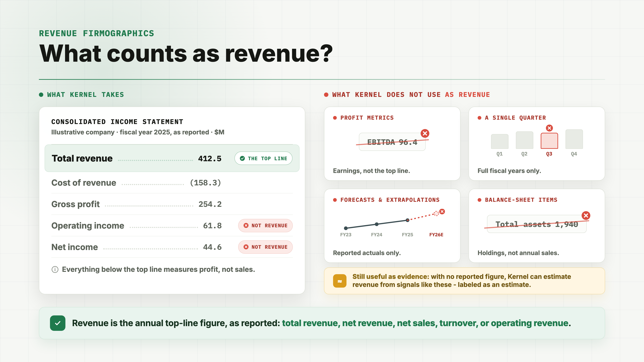
Task: Click the crossed-out Total assets 1,940 chip
Action: click(x=536, y=224)
